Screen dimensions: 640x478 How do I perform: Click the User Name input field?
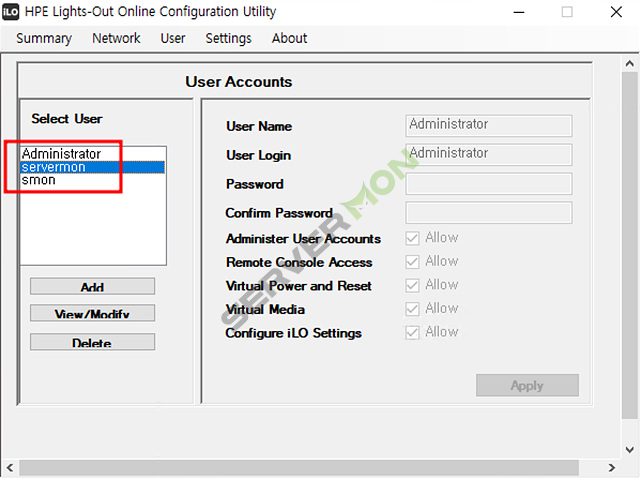click(489, 125)
